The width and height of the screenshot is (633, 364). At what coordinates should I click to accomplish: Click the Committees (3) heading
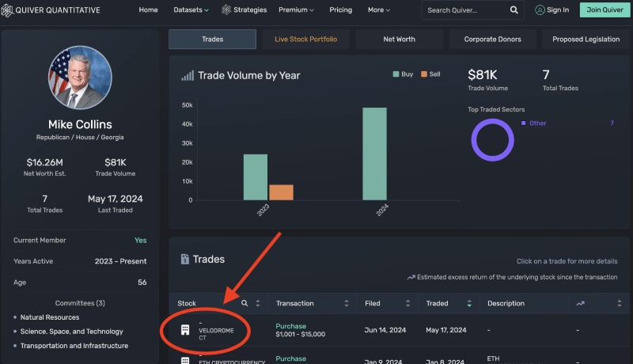click(x=80, y=303)
